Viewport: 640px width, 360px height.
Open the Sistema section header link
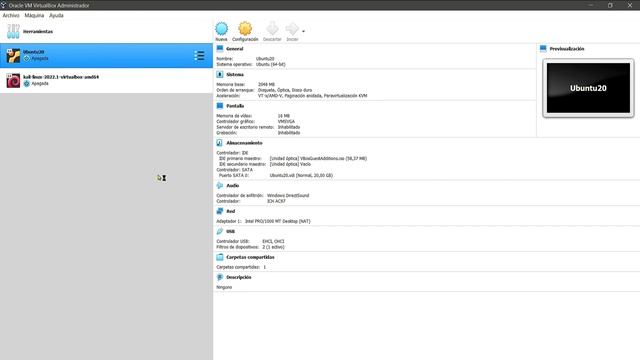[235, 75]
